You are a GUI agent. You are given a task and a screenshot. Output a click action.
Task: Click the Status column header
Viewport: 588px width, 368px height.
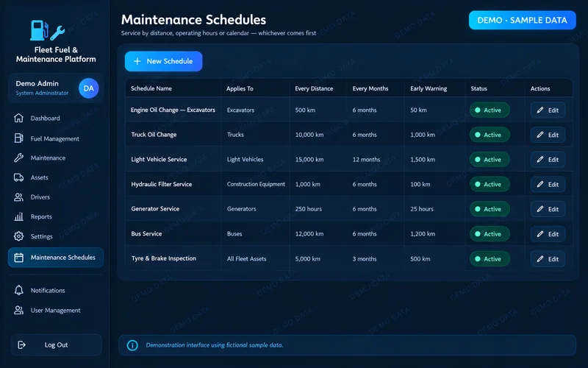(479, 88)
